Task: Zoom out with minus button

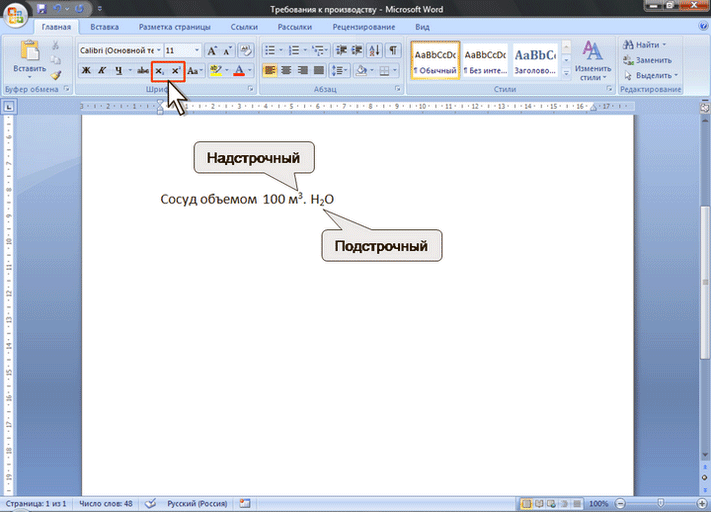Action: [620, 503]
